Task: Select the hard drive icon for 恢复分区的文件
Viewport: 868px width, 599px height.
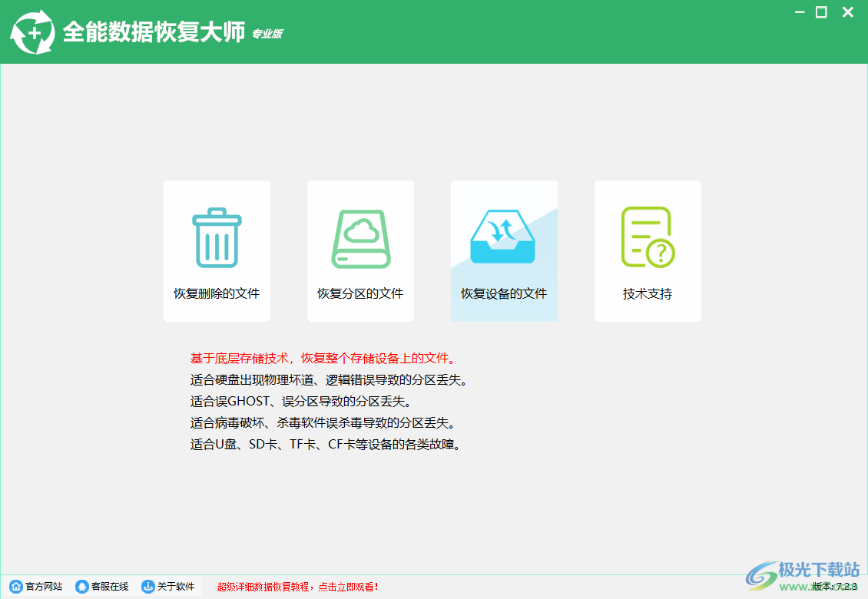Action: pos(360,237)
